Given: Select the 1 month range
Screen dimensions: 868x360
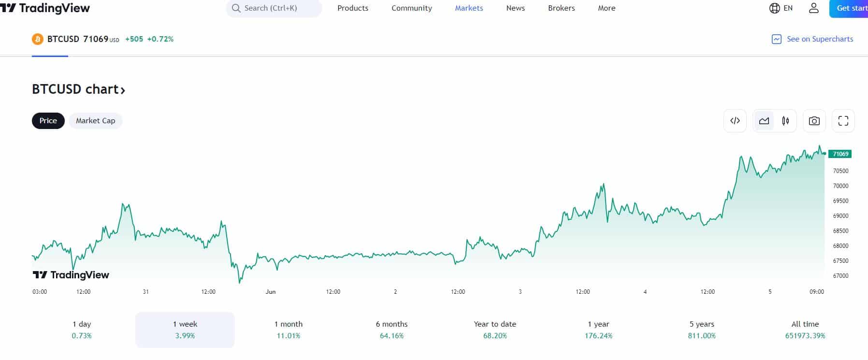Looking at the screenshot, I should pos(289,330).
